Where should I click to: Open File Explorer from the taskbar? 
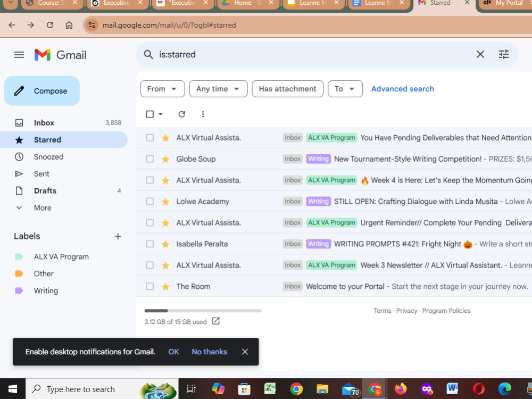coord(322,389)
